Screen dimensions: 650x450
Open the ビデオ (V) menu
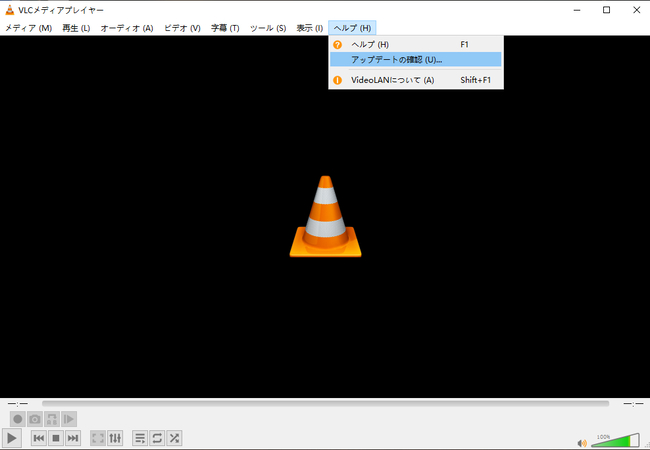coord(182,28)
